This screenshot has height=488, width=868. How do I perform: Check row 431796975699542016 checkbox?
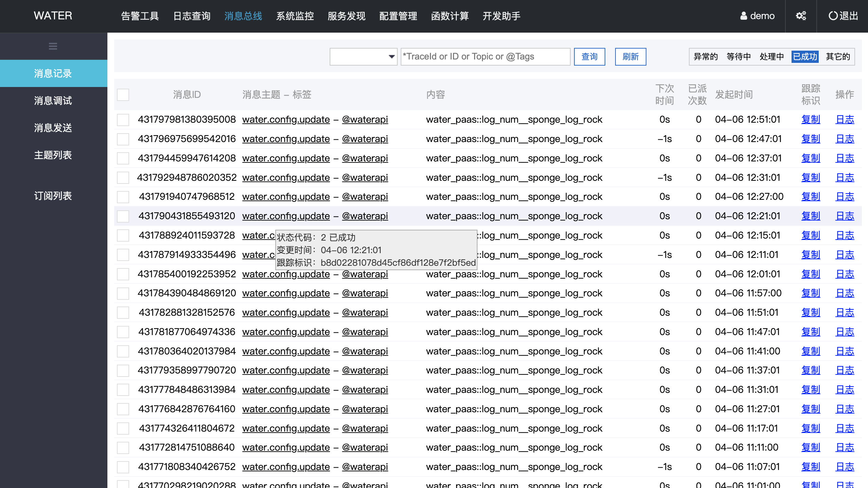tap(123, 139)
